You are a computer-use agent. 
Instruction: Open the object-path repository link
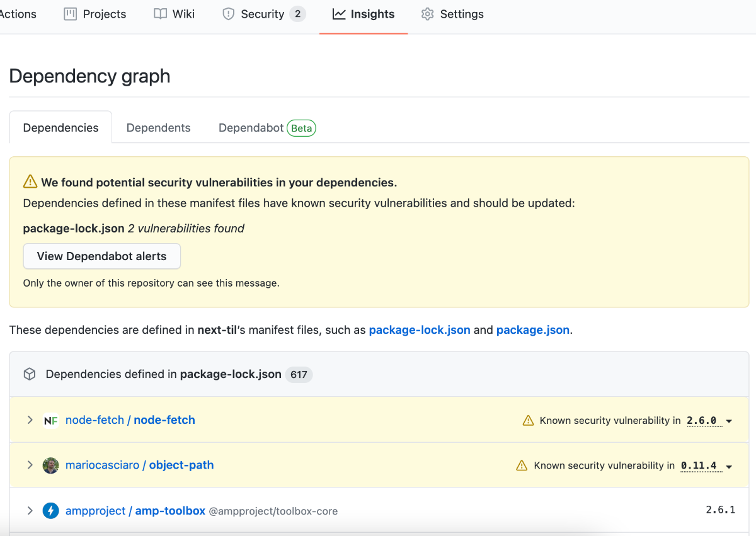pos(181,465)
